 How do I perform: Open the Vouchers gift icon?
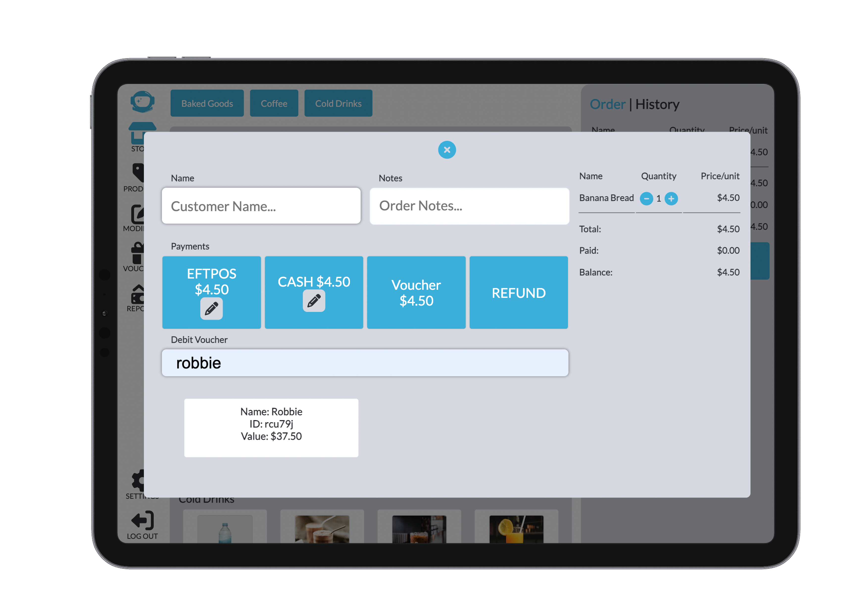click(x=137, y=254)
